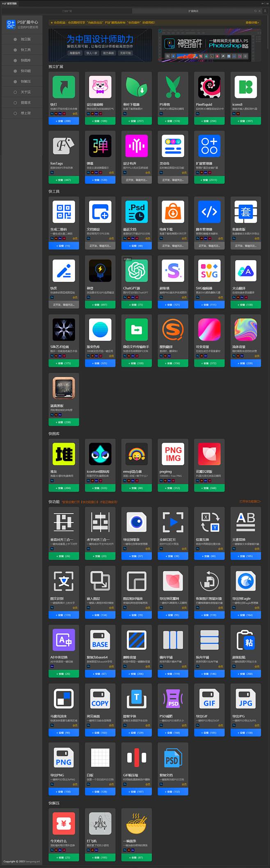
Task: Open the ChatGPT版 icon
Action: [137, 271]
